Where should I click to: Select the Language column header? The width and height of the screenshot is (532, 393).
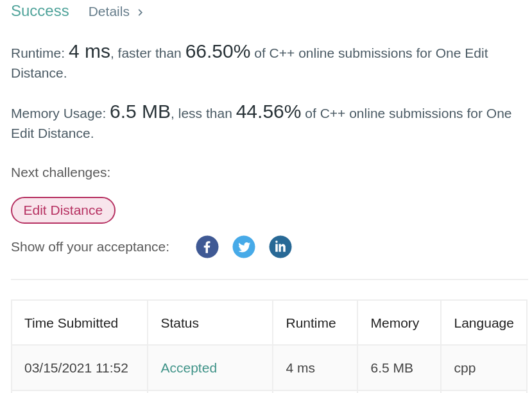click(x=484, y=323)
